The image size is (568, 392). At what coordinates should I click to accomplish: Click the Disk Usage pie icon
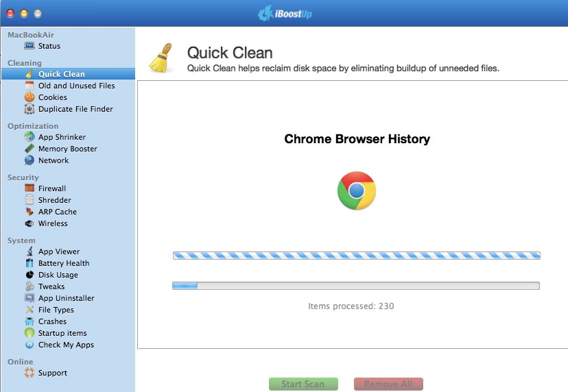click(x=29, y=275)
